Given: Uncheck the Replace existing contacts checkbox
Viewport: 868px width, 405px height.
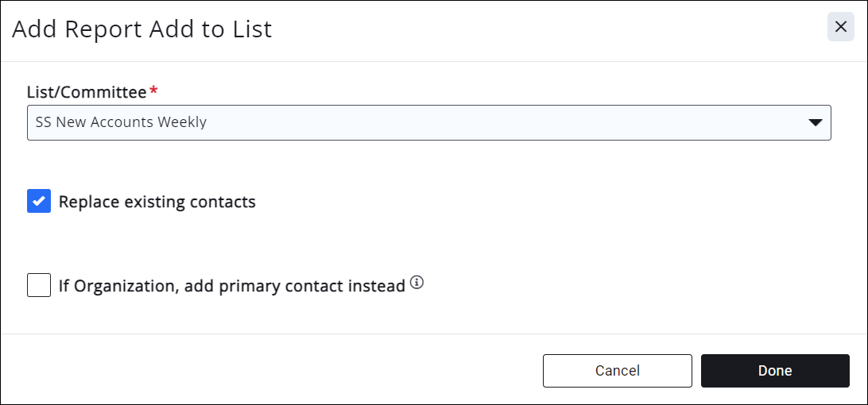Looking at the screenshot, I should tap(39, 202).
